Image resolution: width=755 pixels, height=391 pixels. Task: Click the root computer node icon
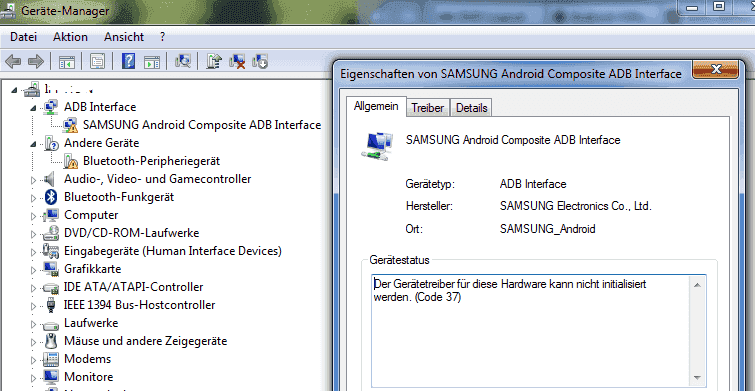(32, 89)
